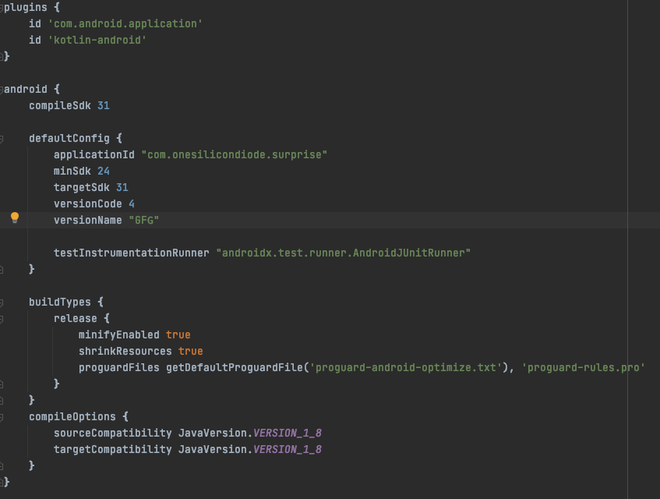Viewport: 660px width, 499px height.
Task: Fold the buildTypes block in gutter
Action: point(3,301)
